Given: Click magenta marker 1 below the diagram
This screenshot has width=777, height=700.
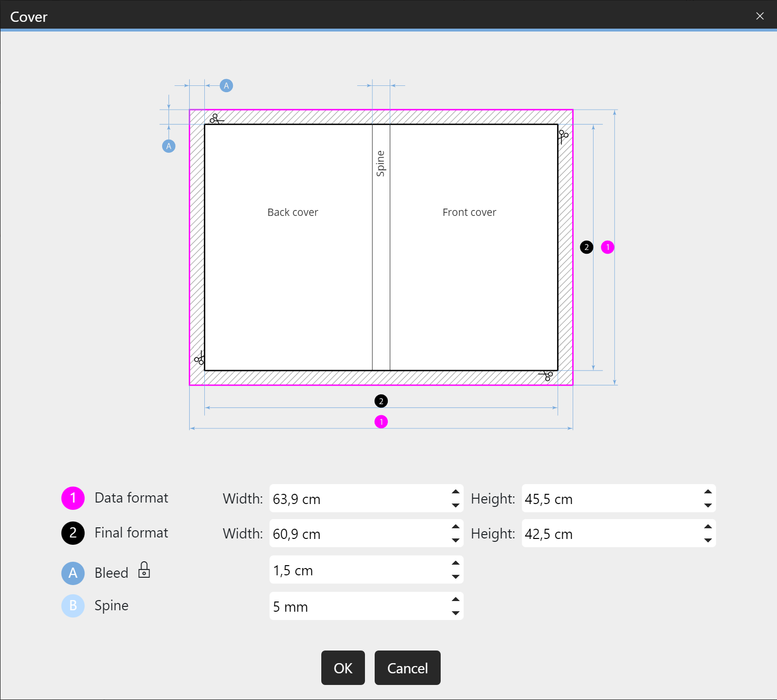Looking at the screenshot, I should [x=381, y=422].
